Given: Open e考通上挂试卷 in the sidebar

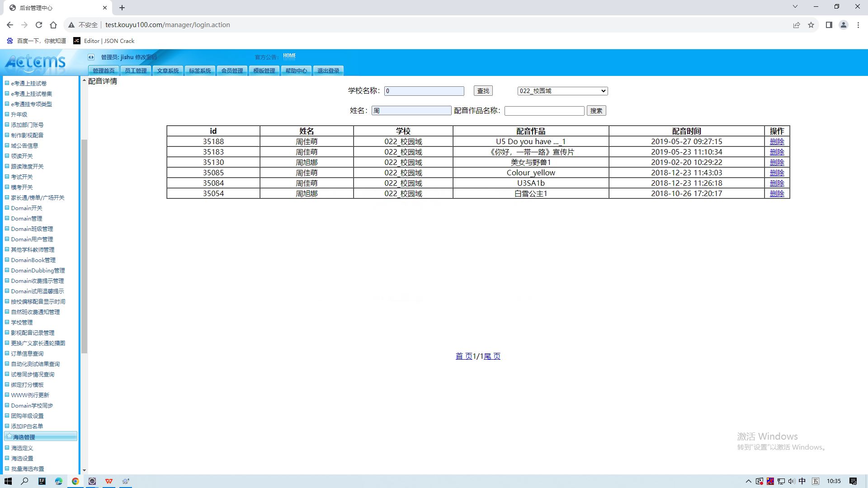Looking at the screenshot, I should click(x=28, y=84).
